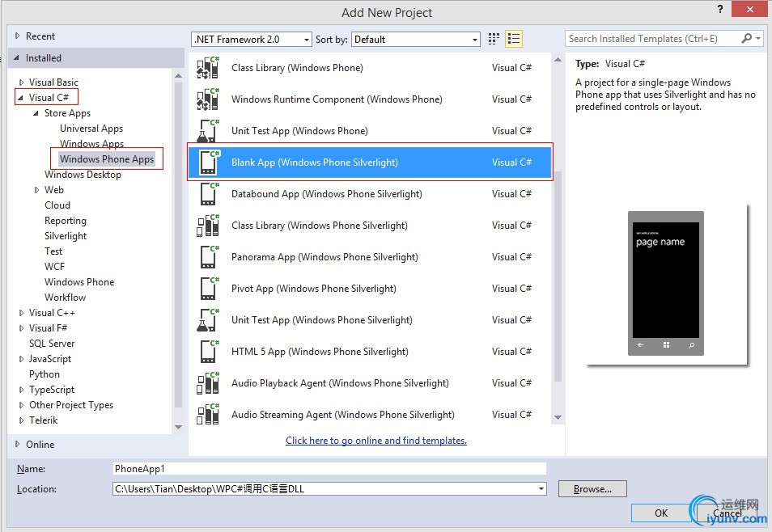Image resolution: width=772 pixels, height=532 pixels.
Task: Click the Panorama App template icon
Action: [209, 256]
